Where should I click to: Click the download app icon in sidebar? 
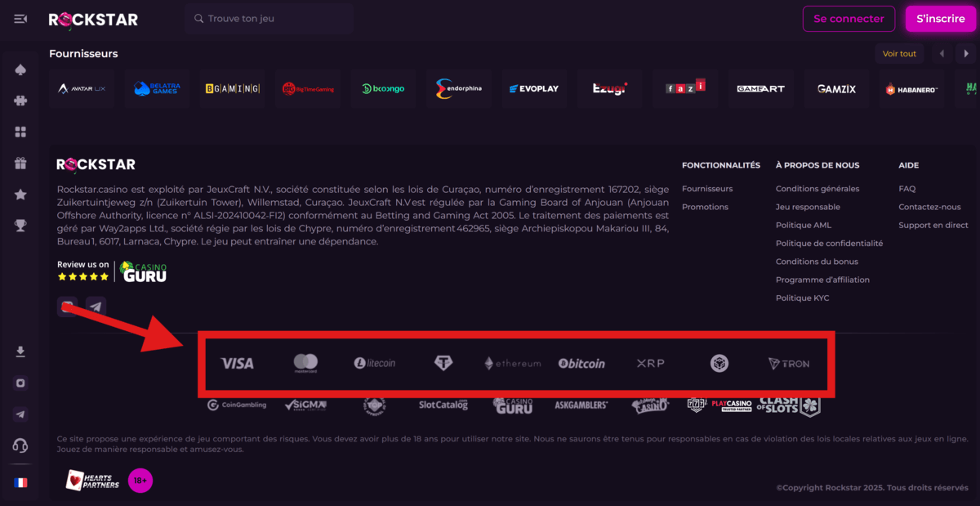[20, 352]
